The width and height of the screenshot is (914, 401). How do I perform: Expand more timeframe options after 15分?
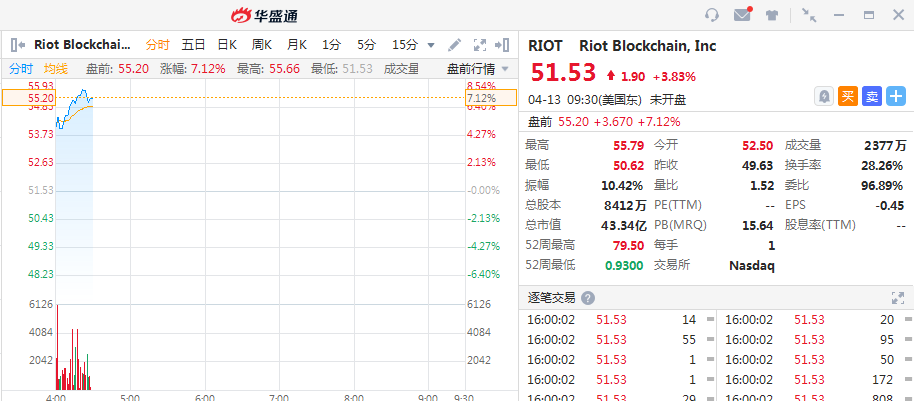click(431, 45)
